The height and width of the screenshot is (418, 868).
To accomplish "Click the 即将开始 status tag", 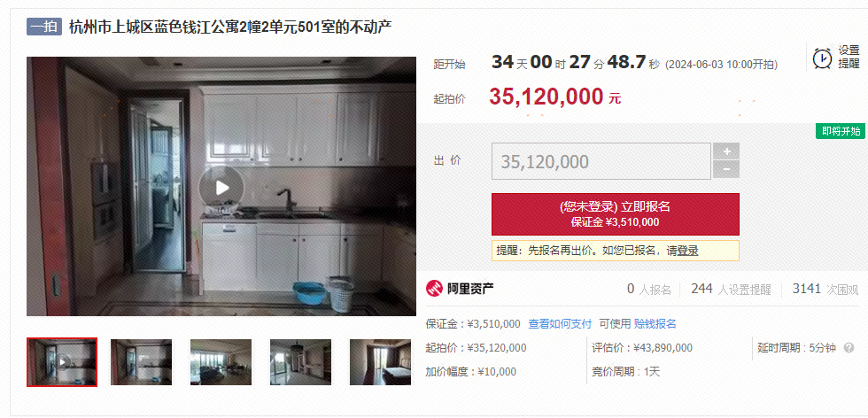I will coord(841,131).
